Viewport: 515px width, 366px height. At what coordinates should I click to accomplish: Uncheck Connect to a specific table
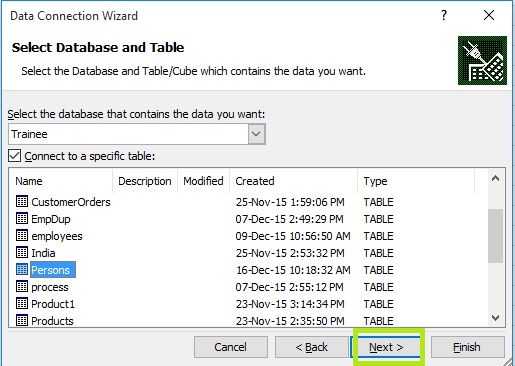coord(15,156)
